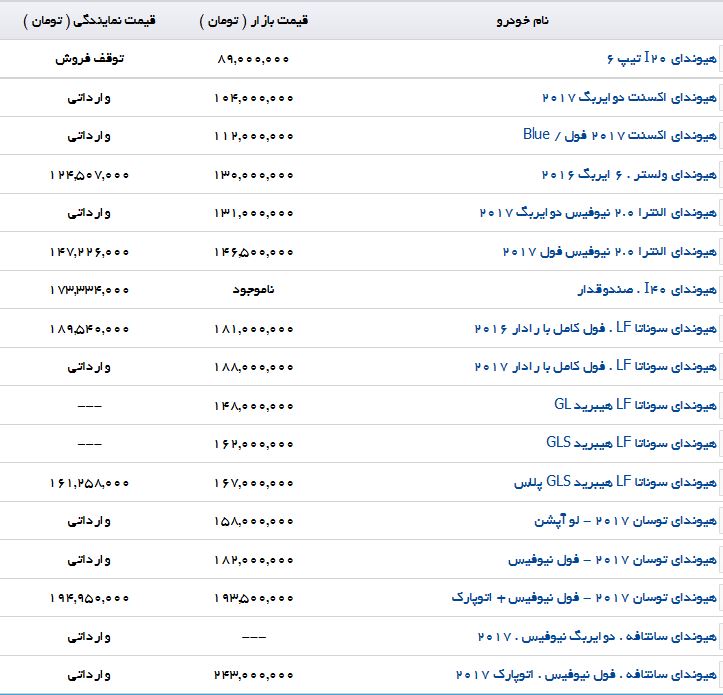723x695 pixels.
Task: Select market price 181,000,000
Action: click(254, 329)
